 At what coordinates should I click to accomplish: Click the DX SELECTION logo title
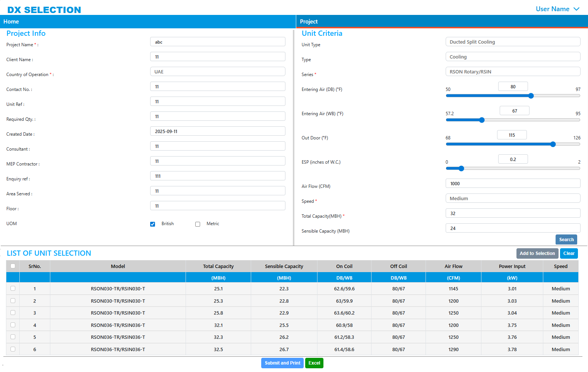coord(44,10)
